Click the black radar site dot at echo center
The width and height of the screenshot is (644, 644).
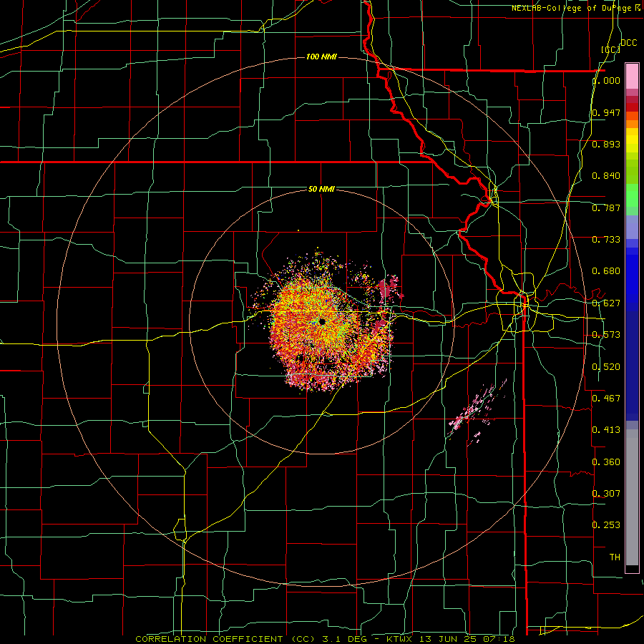(x=322, y=321)
